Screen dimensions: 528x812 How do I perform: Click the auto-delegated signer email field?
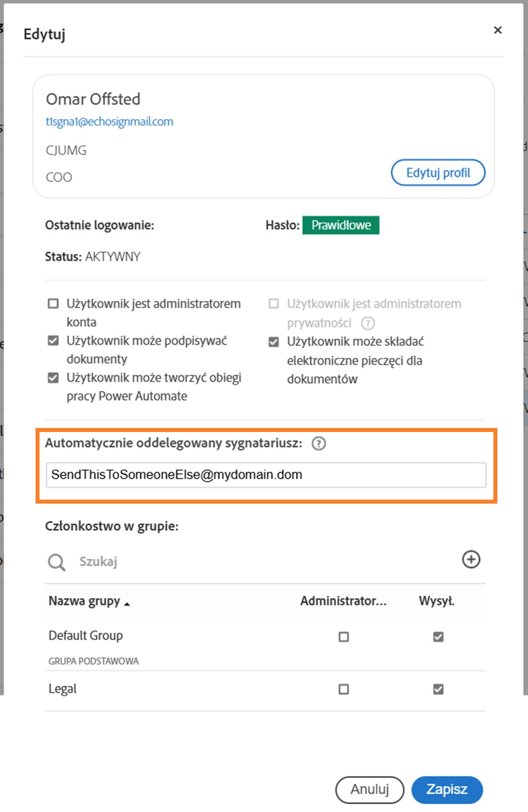(x=266, y=475)
